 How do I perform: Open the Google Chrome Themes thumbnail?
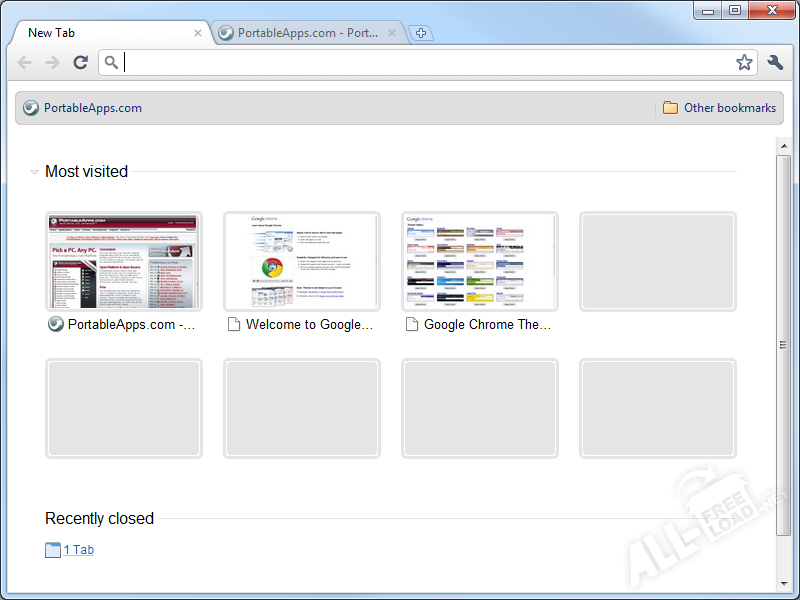[x=480, y=262]
